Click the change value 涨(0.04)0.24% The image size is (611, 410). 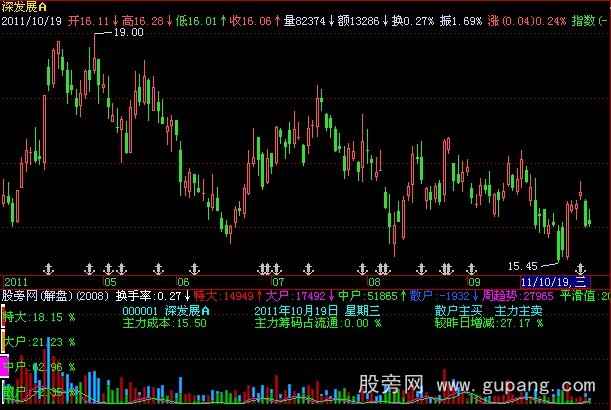[527, 21]
